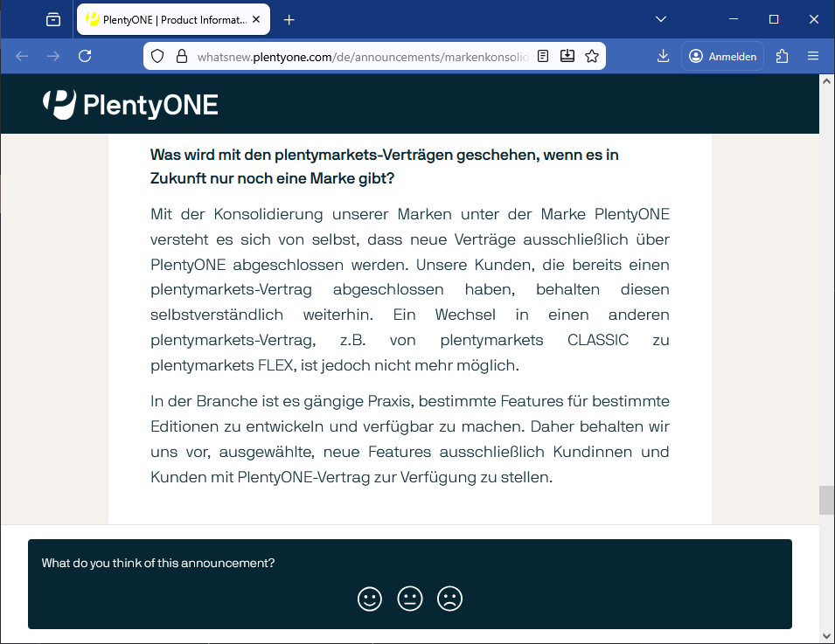
Task: Click the vertical scrollbar thumb
Action: [826, 500]
